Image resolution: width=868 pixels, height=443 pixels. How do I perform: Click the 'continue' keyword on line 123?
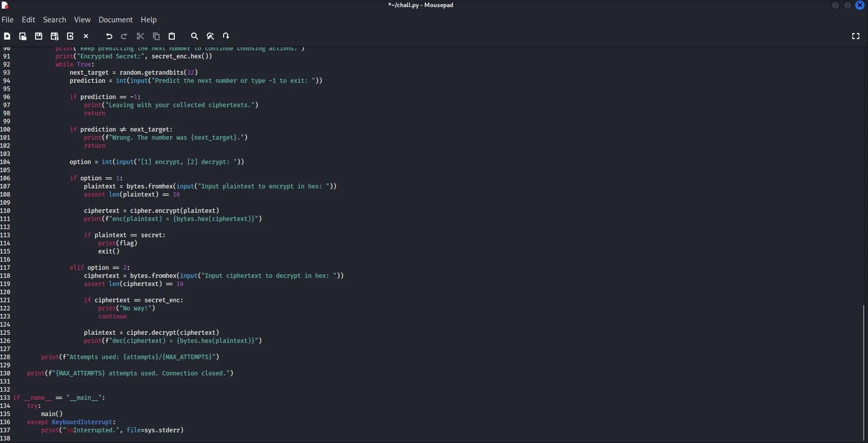(112, 317)
